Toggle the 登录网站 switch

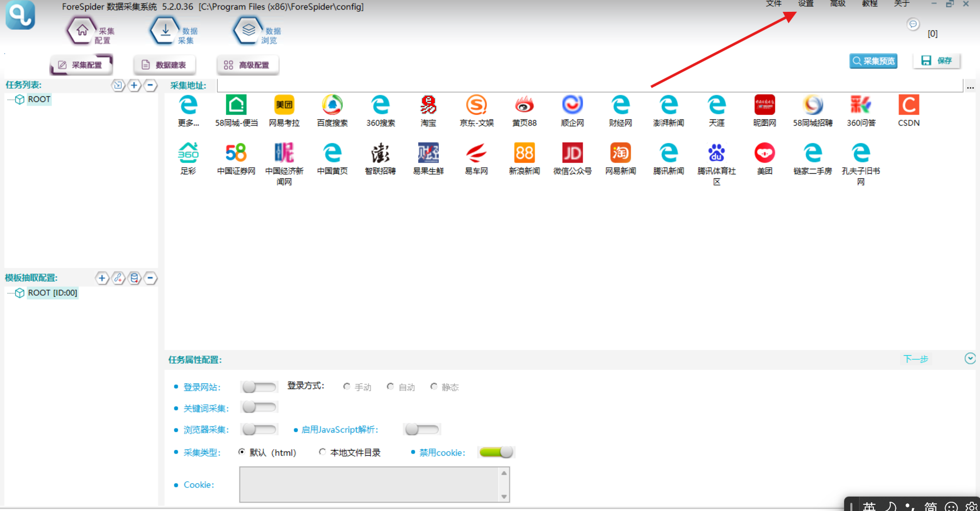259,387
